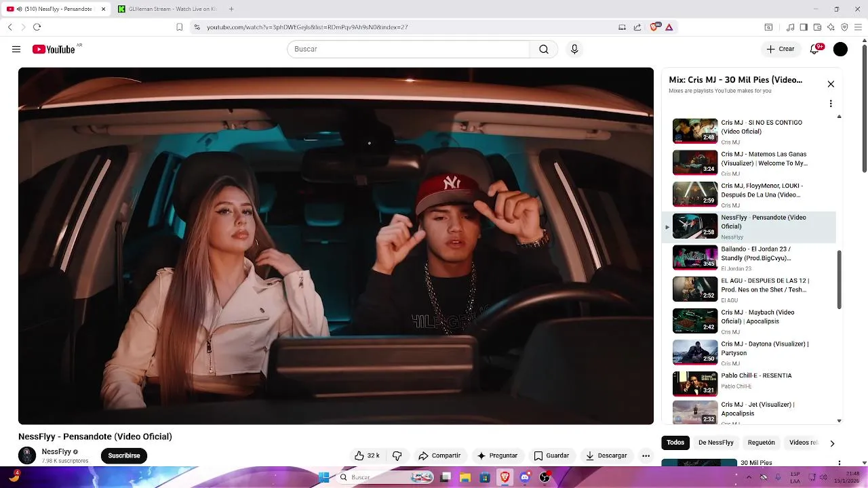Click the video player to pause
Viewport: 868px width, 488px height.
pyautogui.click(x=336, y=246)
